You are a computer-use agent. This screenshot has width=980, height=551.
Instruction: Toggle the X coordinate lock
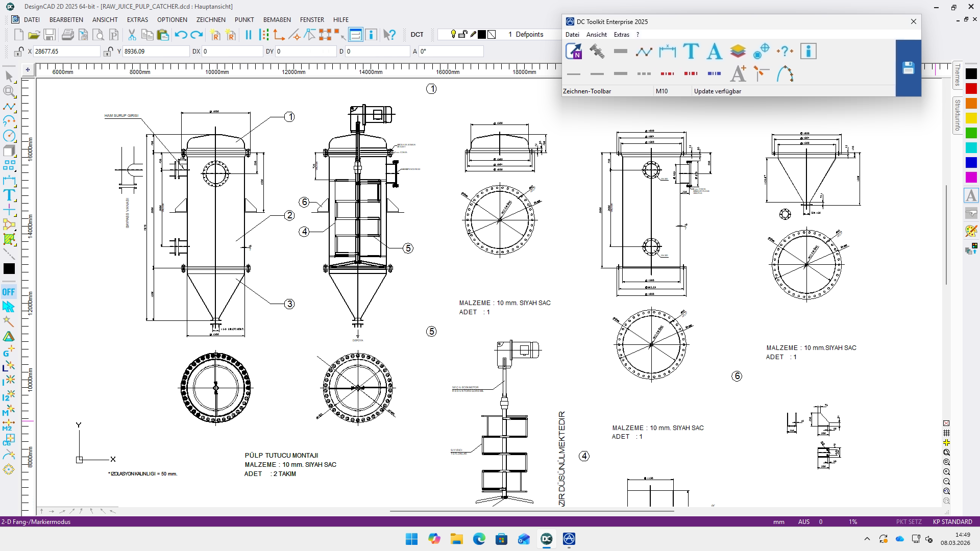click(19, 52)
